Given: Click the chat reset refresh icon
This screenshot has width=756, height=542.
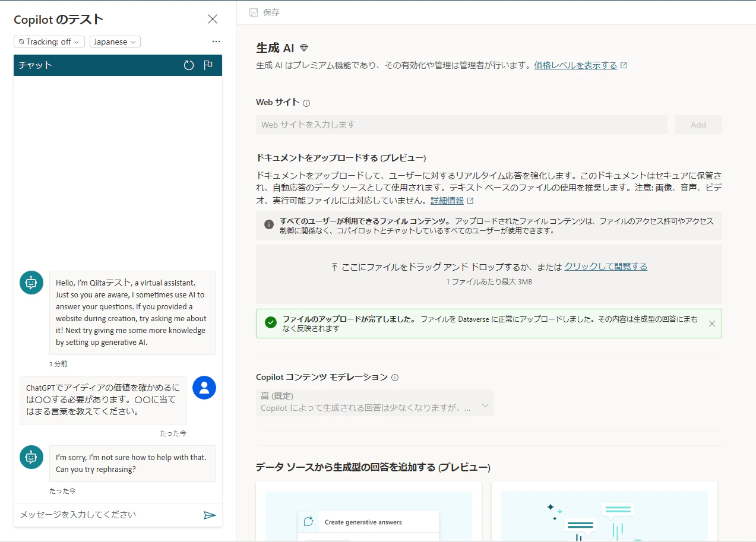Looking at the screenshot, I should [189, 65].
